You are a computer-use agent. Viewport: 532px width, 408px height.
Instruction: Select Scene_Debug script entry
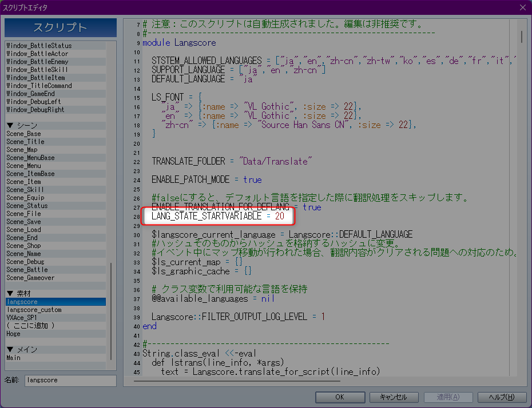pyautogui.click(x=56, y=262)
